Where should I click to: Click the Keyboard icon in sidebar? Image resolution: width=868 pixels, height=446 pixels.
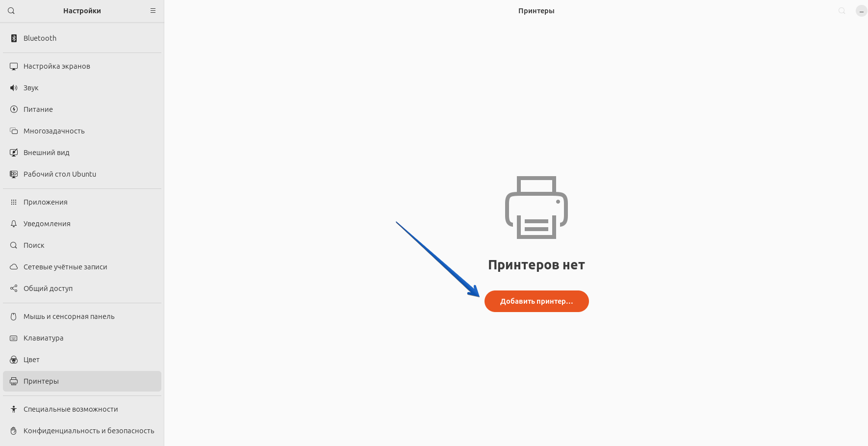[x=14, y=338]
